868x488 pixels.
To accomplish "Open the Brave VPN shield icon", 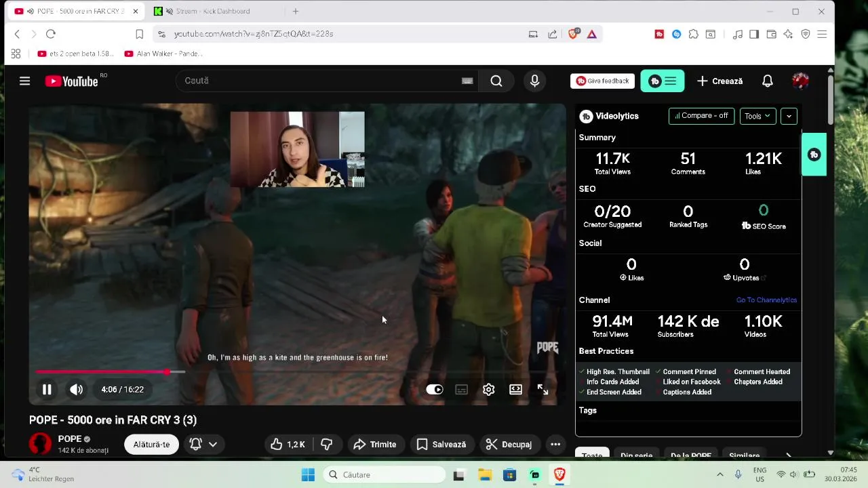I will pyautogui.click(x=806, y=34).
